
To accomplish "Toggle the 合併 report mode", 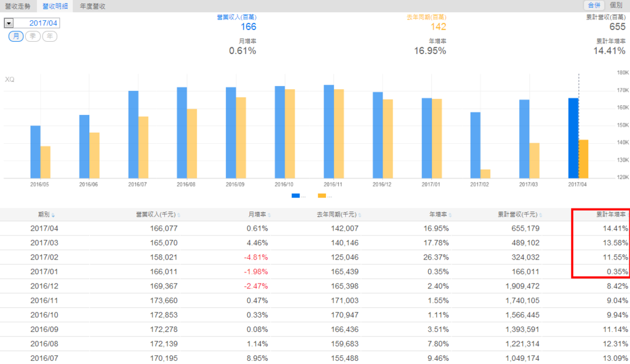I will click(x=594, y=5).
